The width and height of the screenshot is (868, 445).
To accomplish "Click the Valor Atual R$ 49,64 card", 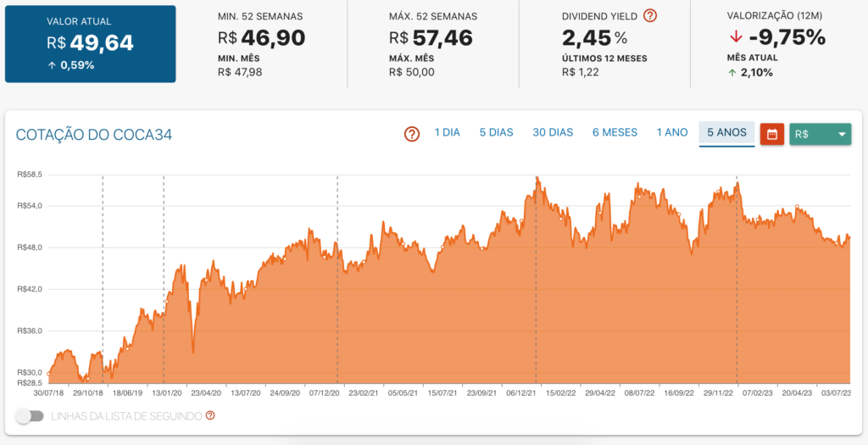I will (x=90, y=44).
